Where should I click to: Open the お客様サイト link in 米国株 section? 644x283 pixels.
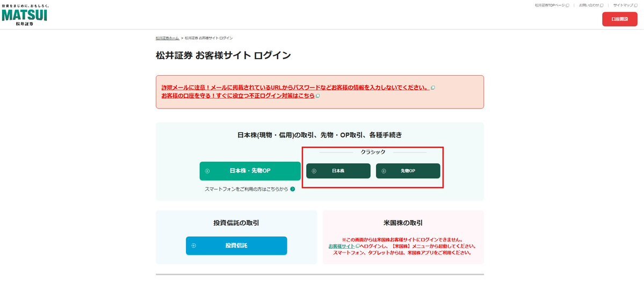pos(342,246)
